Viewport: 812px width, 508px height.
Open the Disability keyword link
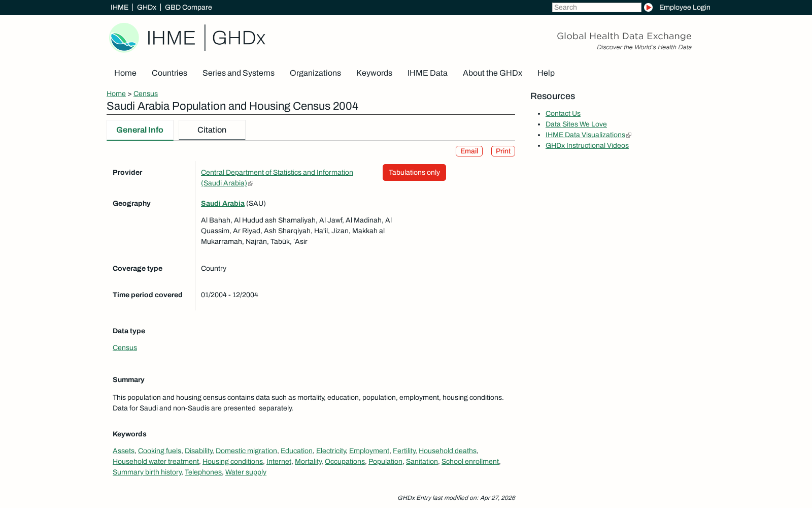coord(198,451)
